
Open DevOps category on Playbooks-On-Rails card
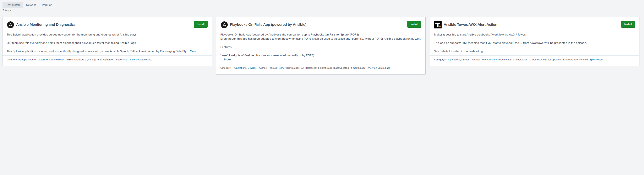click(x=252, y=68)
